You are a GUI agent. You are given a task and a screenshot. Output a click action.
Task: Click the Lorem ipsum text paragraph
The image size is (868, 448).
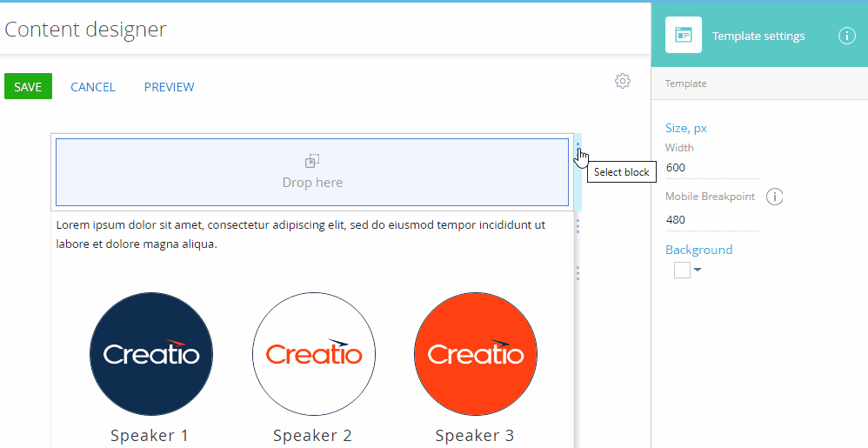(x=301, y=234)
